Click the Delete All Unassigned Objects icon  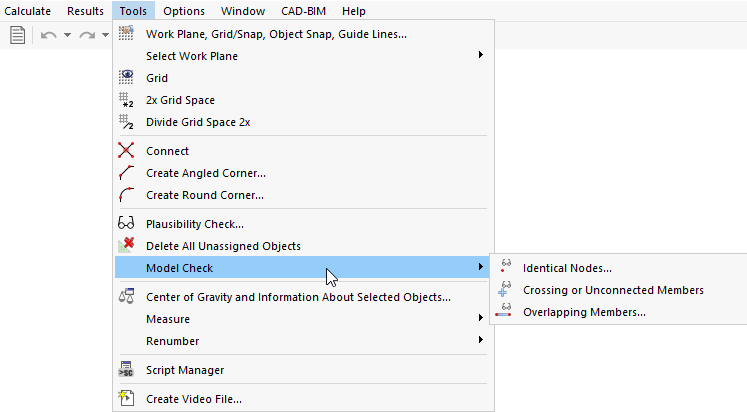[126, 246]
